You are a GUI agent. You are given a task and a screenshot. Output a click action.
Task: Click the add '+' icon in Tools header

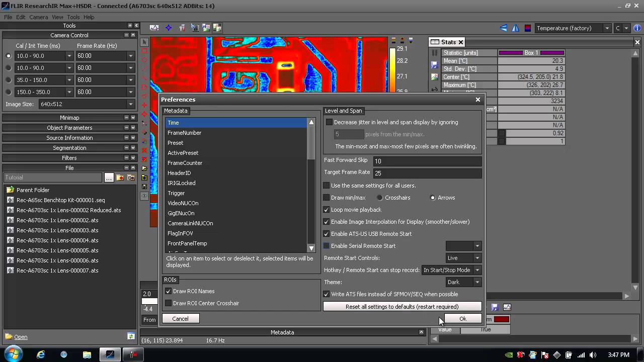[x=130, y=26]
